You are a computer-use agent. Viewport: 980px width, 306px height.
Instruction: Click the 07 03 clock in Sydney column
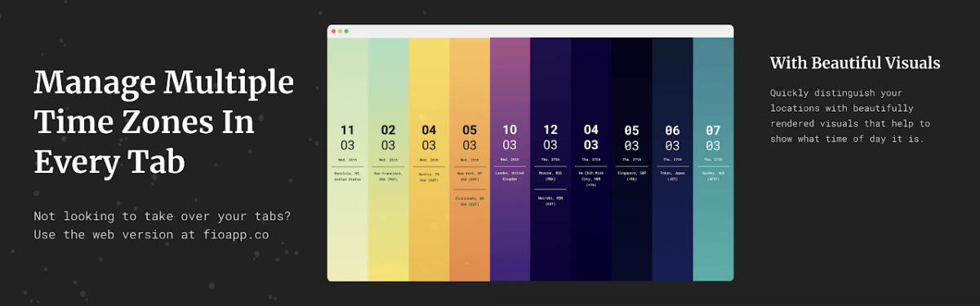point(713,138)
